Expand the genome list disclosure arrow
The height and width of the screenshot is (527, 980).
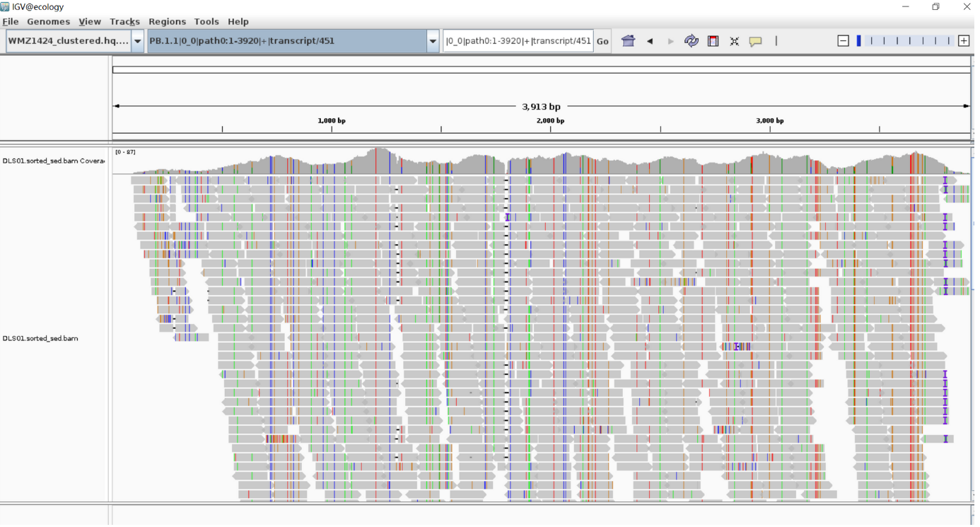[136, 40]
